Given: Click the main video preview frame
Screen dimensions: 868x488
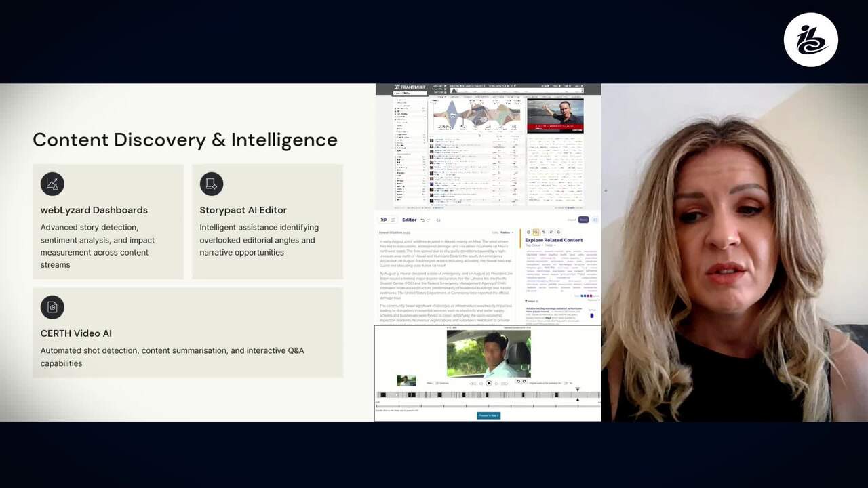Looking at the screenshot, I should pyautogui.click(x=489, y=354).
